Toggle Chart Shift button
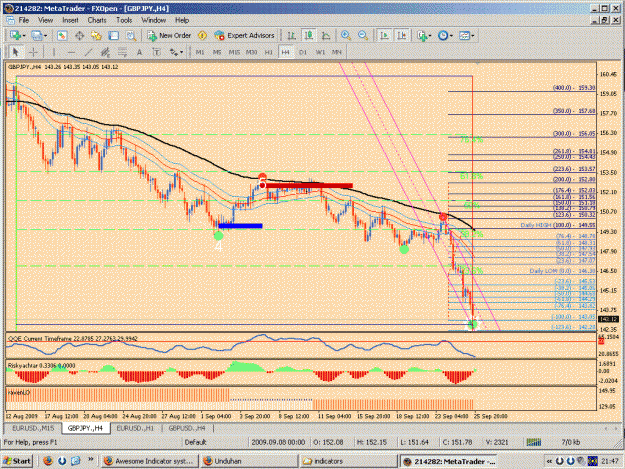 (x=402, y=35)
